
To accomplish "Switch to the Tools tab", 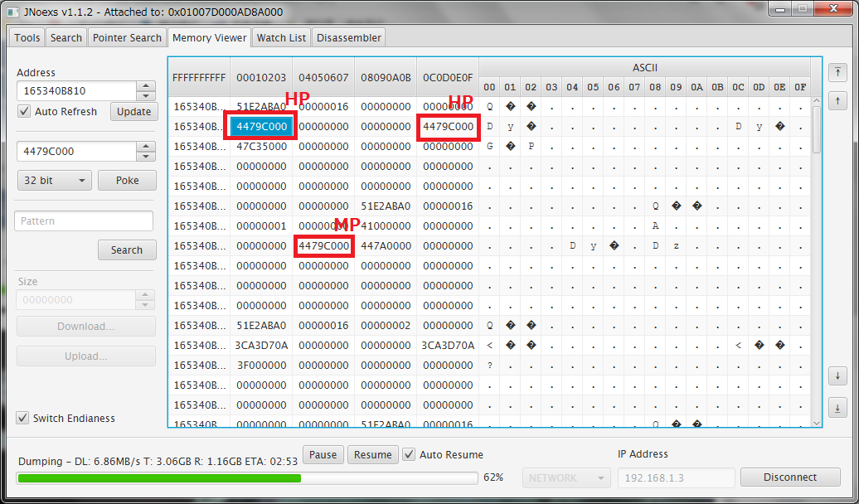I will tap(27, 38).
